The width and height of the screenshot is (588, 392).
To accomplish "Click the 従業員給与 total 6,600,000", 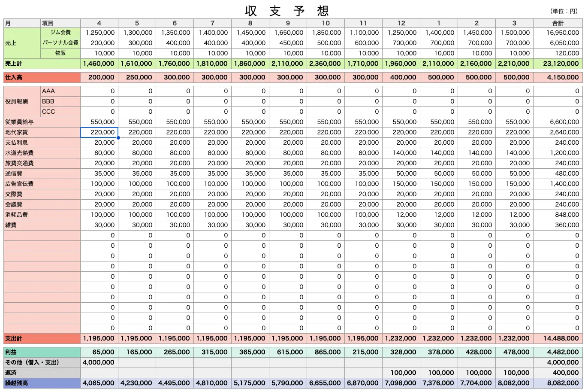I will 558,122.
